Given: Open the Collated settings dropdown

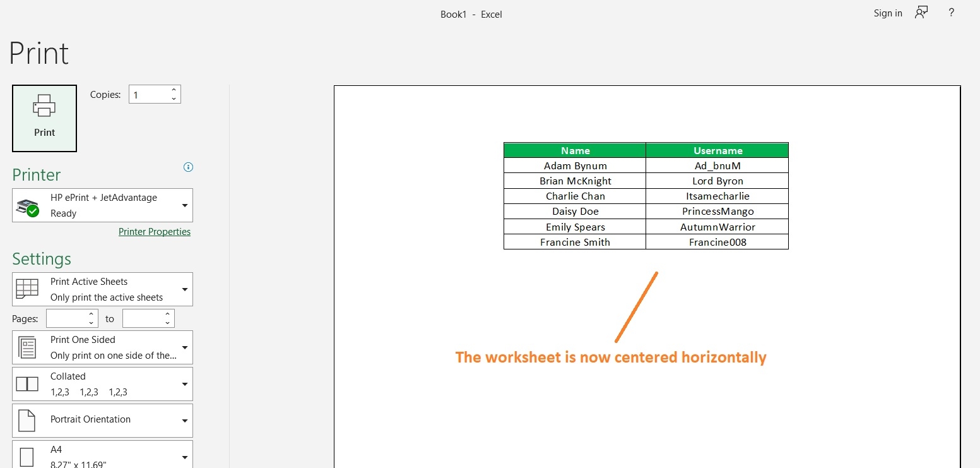Looking at the screenshot, I should click(184, 383).
